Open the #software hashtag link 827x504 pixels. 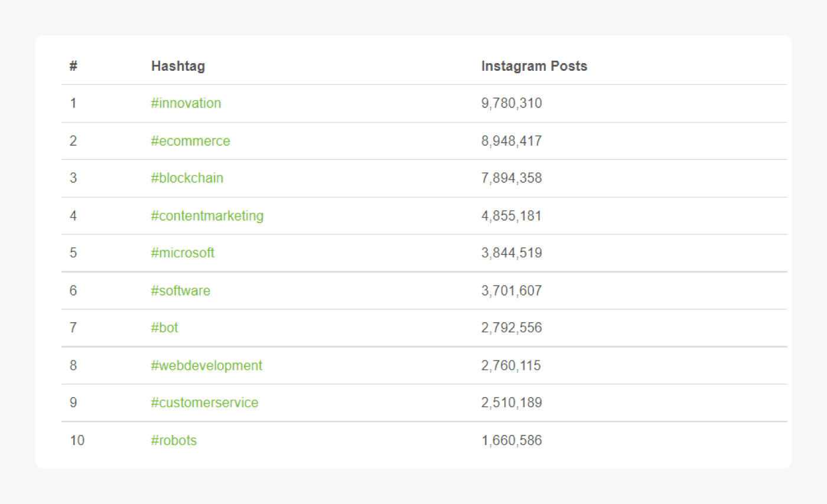(181, 290)
